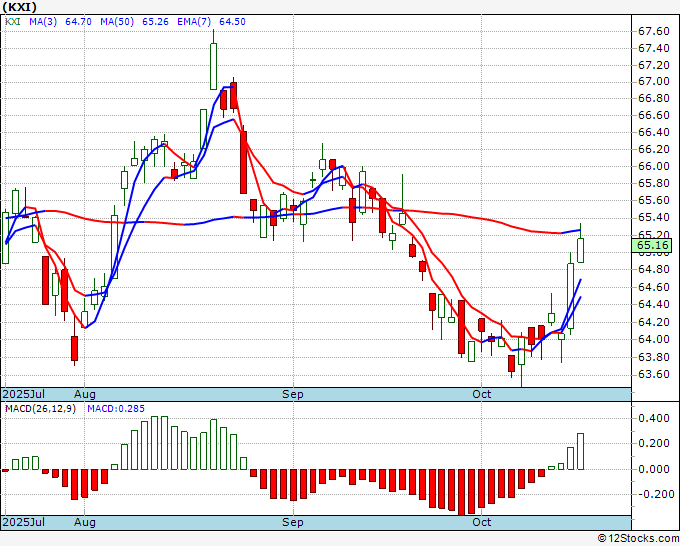Click the rightmost green MACD histogram bar
The height and width of the screenshot is (546, 680).
coord(580,451)
